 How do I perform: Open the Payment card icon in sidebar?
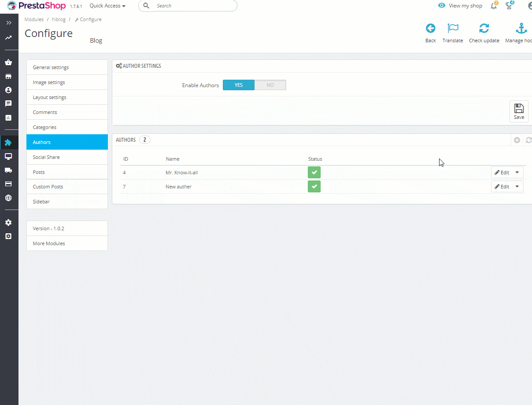tap(8, 184)
